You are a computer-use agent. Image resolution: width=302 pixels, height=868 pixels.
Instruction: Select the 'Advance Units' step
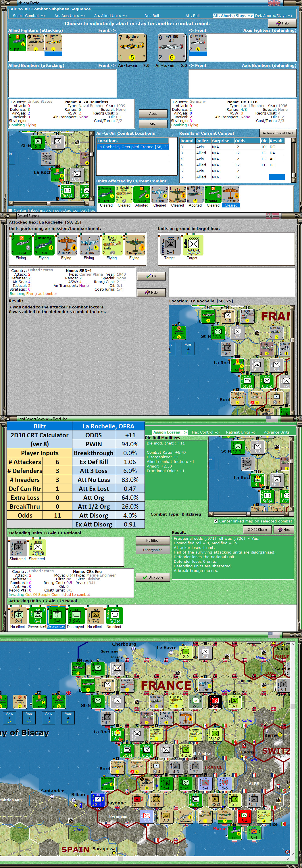[x=276, y=432]
